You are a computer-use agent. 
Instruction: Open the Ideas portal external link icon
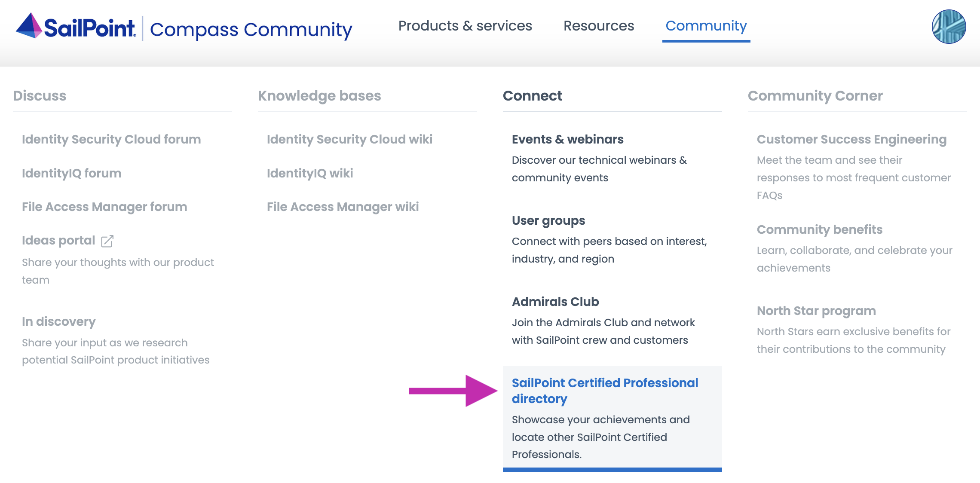(107, 241)
